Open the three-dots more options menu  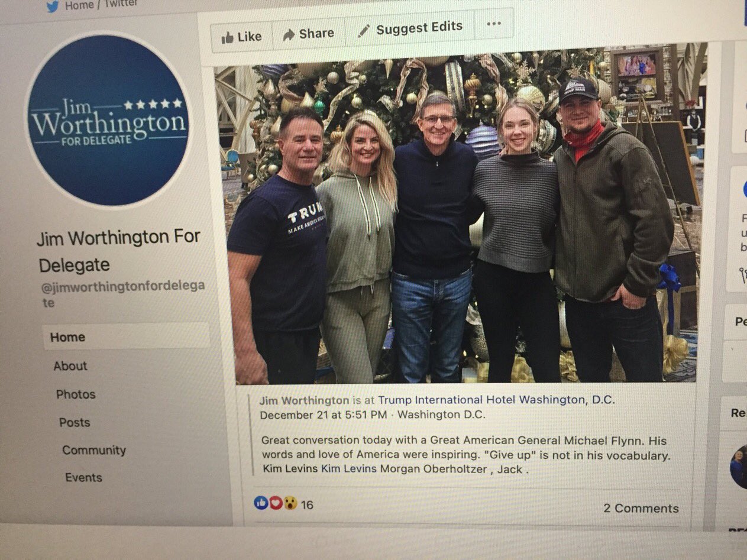pyautogui.click(x=493, y=24)
